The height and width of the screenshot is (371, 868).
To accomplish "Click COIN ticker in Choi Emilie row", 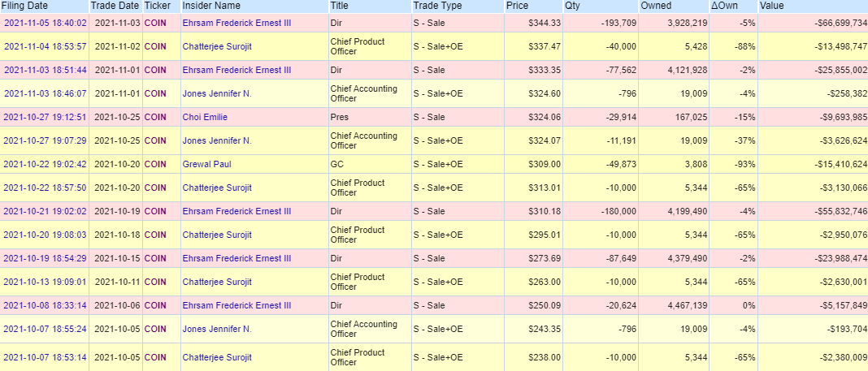I will click(x=155, y=117).
